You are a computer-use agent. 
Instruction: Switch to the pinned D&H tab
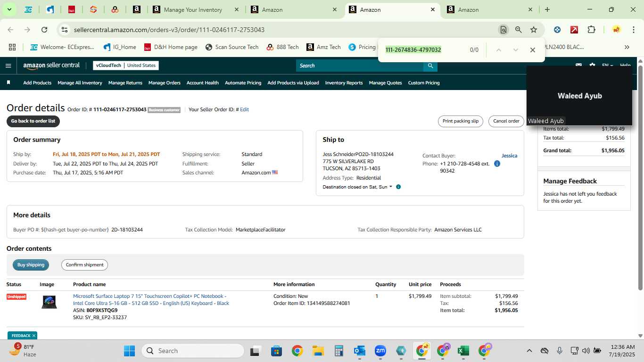72,9
